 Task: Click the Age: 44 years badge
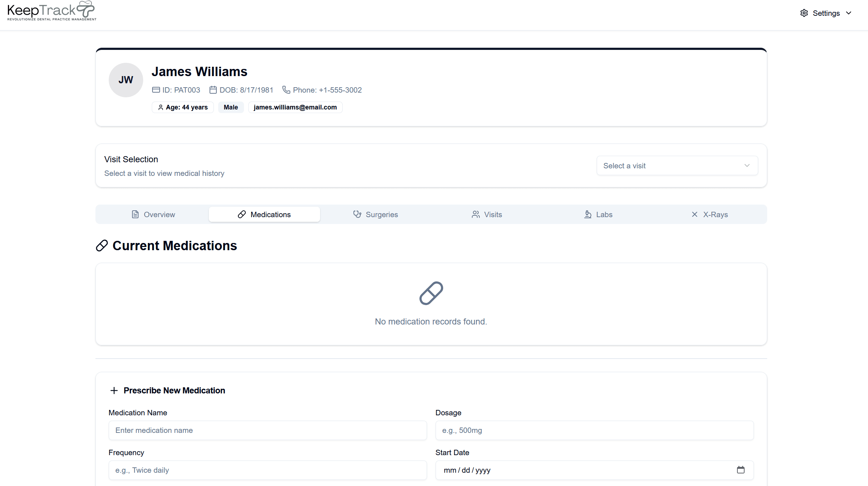click(x=183, y=107)
